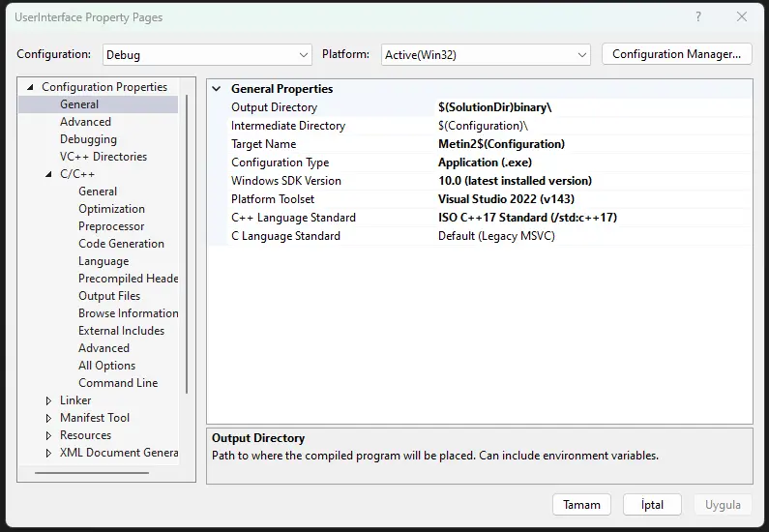Click the C++ Language Standard value
The height and width of the screenshot is (532, 769).
(x=590, y=218)
